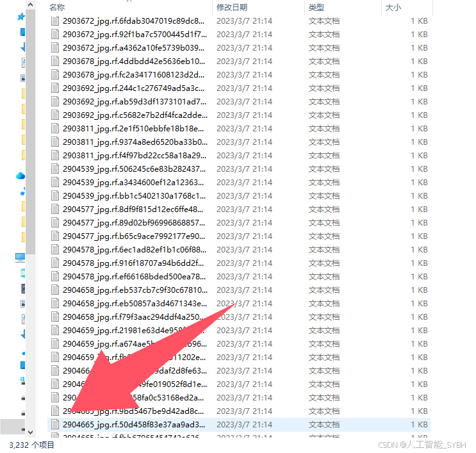Select file name 2904658_jpg.rf.eb50857a3d4671343e...

(x=135, y=304)
